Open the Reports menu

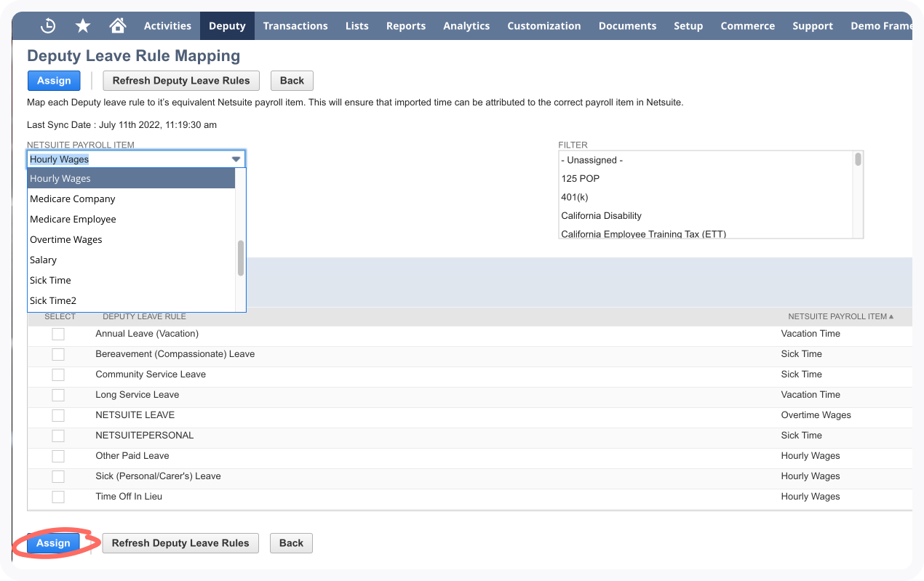406,25
